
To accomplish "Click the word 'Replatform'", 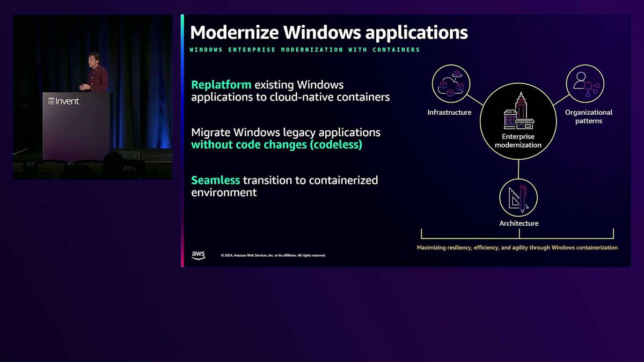I will click(221, 85).
